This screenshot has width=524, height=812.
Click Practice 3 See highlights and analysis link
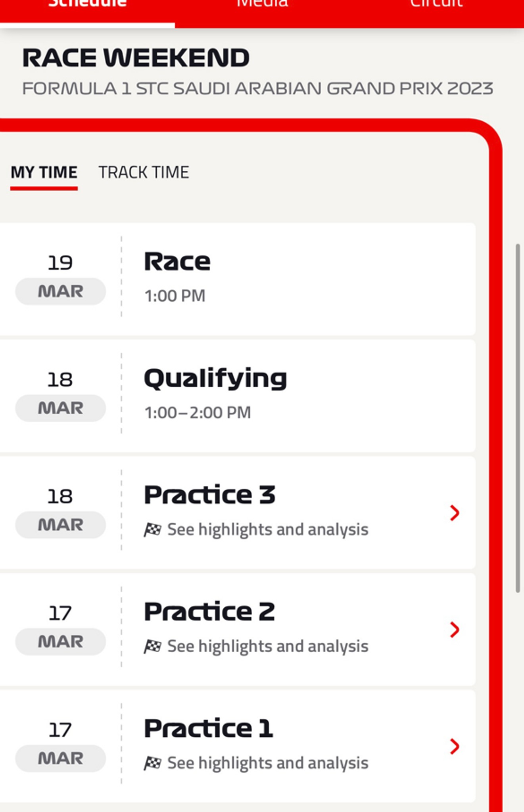[x=268, y=530]
